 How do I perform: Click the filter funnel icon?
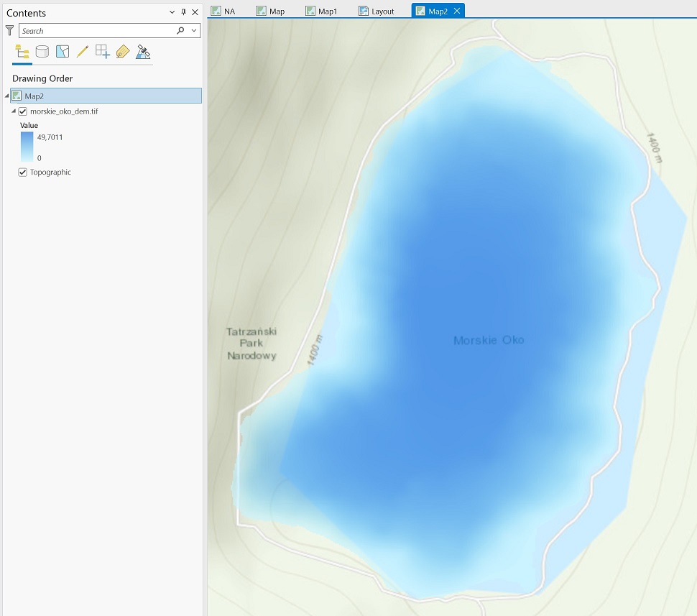pos(9,31)
